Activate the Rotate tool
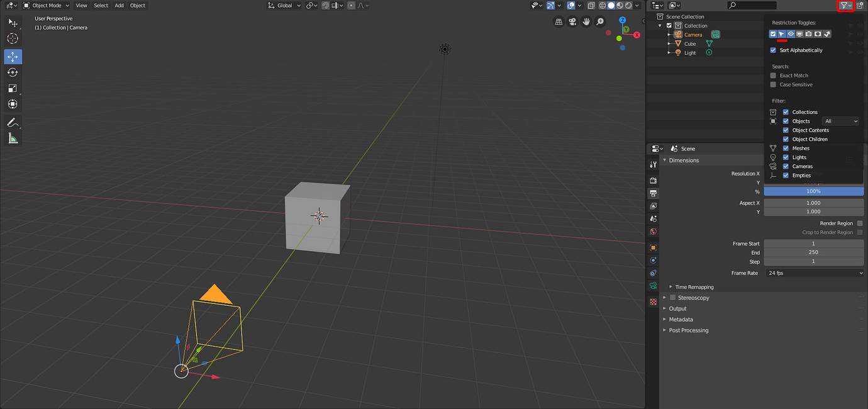Viewport: 868px width, 409px height. (x=13, y=72)
